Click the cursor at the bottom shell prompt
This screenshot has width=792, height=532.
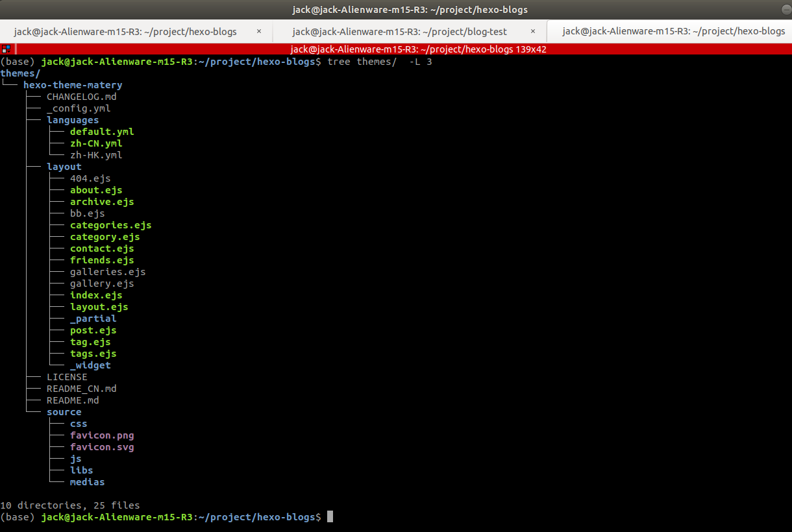330,517
